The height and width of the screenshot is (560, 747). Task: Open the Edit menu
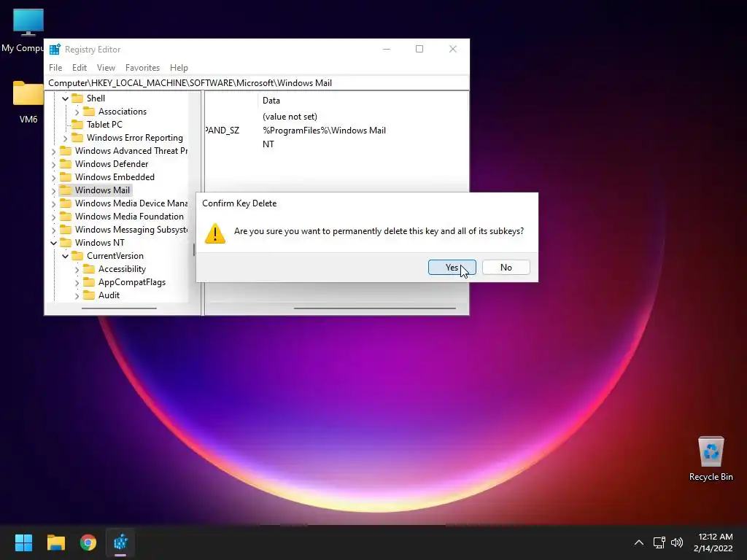click(79, 68)
